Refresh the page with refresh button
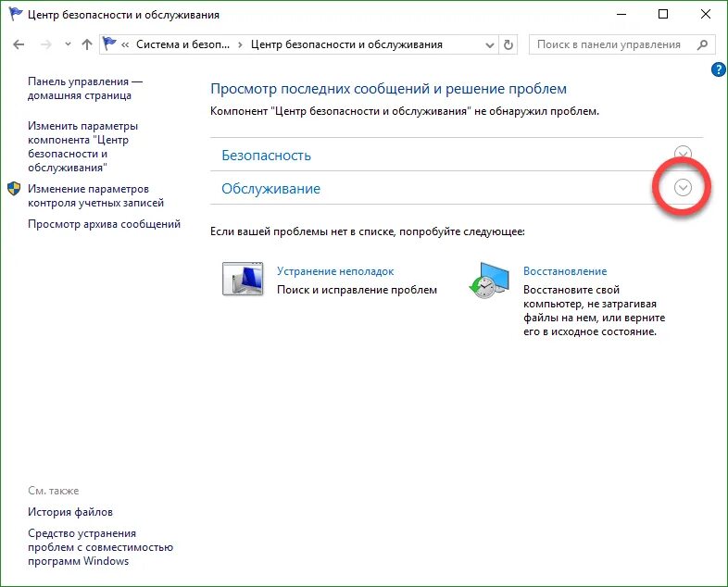Image resolution: width=728 pixels, height=587 pixels. pyautogui.click(x=508, y=44)
